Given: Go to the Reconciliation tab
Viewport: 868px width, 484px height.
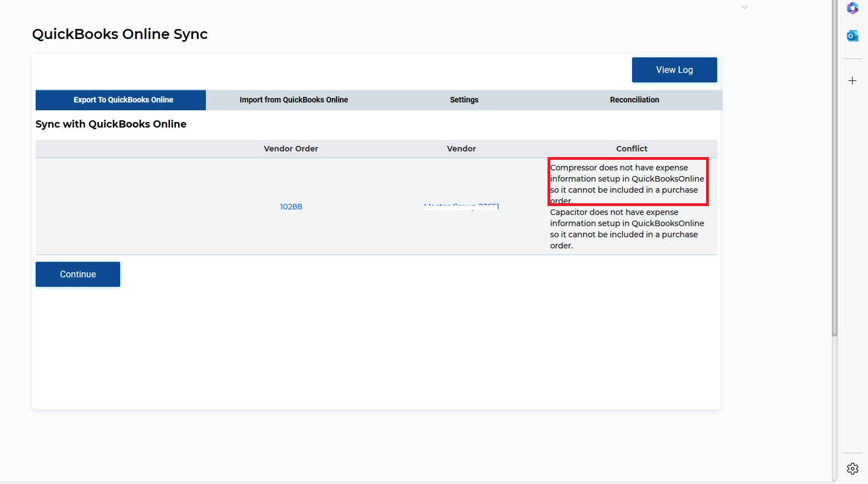Looking at the screenshot, I should pos(634,100).
